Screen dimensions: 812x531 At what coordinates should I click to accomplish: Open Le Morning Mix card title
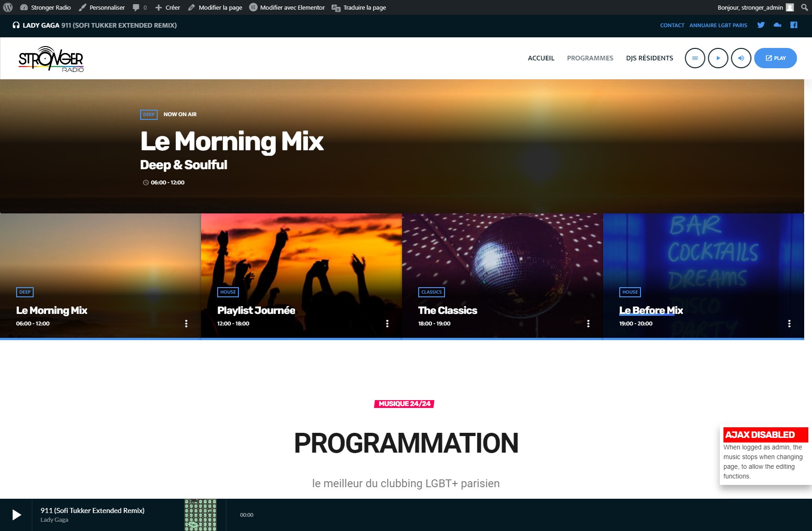(52, 310)
